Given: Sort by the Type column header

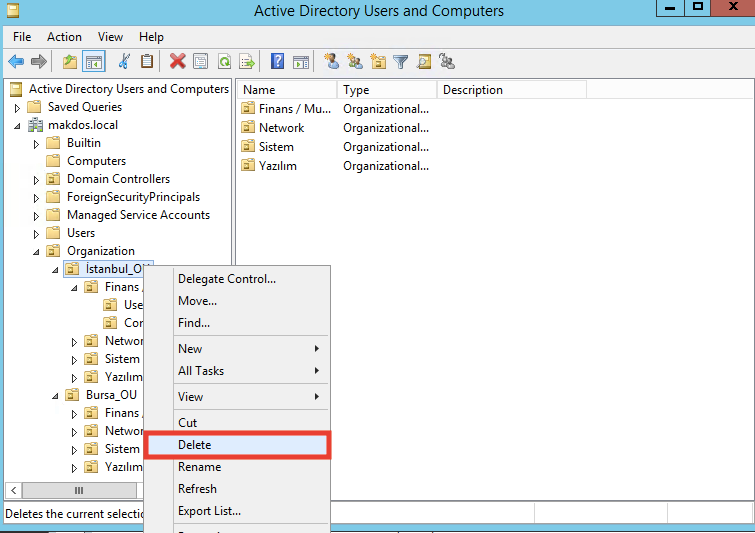Looking at the screenshot, I should point(387,90).
